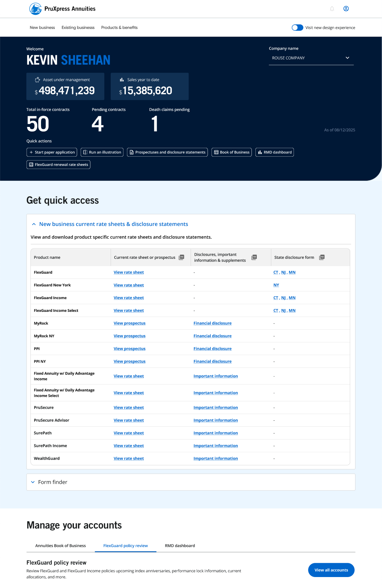
Task: Open Prospectuses and disclosure statements quick action
Action: click(167, 152)
